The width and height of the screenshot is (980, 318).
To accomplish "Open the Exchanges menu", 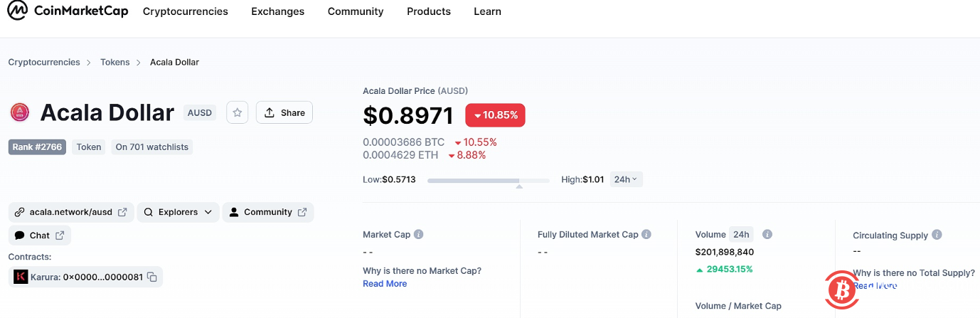I will (277, 11).
